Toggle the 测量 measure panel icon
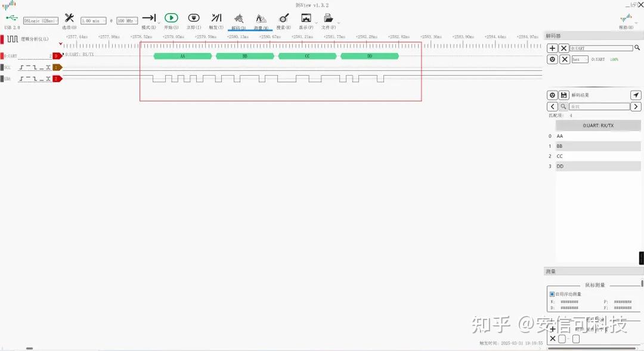Image resolution: width=644 pixels, height=351 pixels. tap(261, 18)
